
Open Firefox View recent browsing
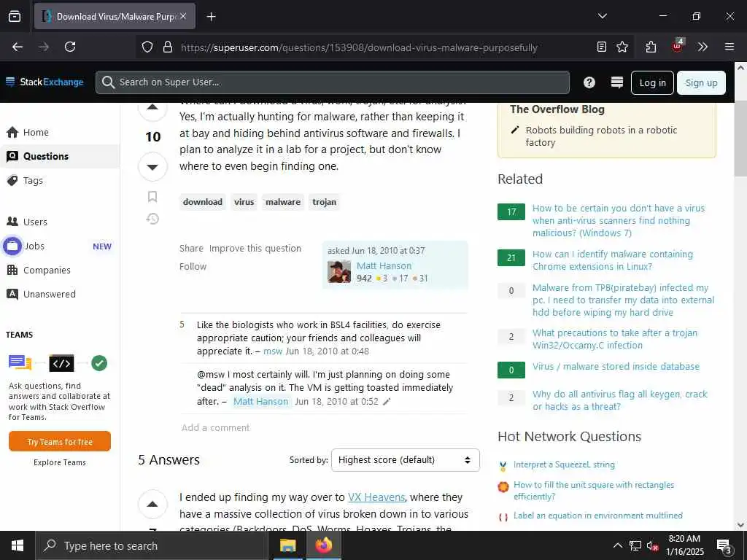(x=15, y=17)
